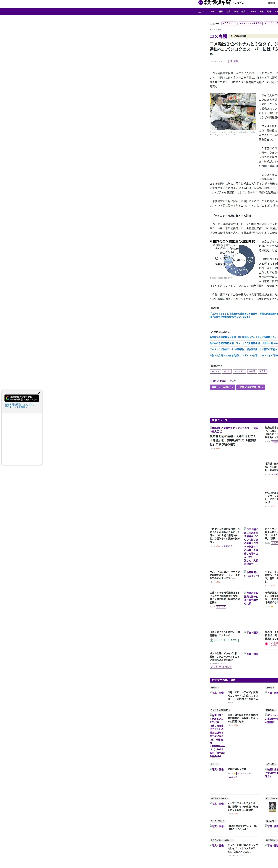Open the 速報 navigation item

click(x=221, y=11)
